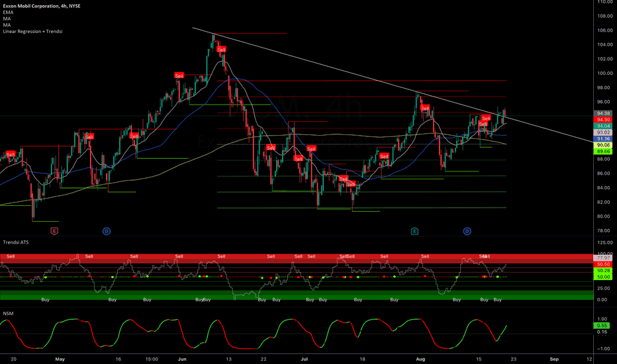Click the red 94.30 price tag
The image size is (617, 364).
click(602, 120)
